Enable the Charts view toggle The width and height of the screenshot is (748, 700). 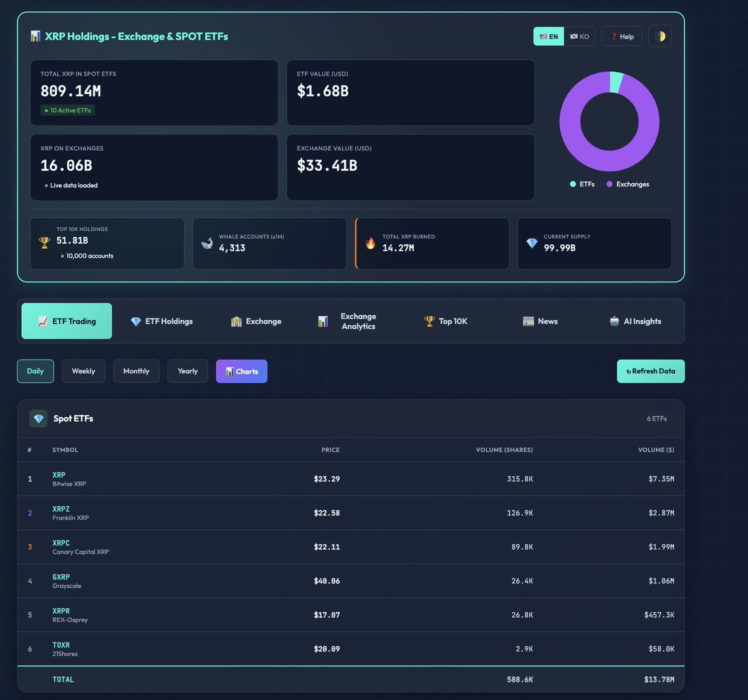coord(241,371)
